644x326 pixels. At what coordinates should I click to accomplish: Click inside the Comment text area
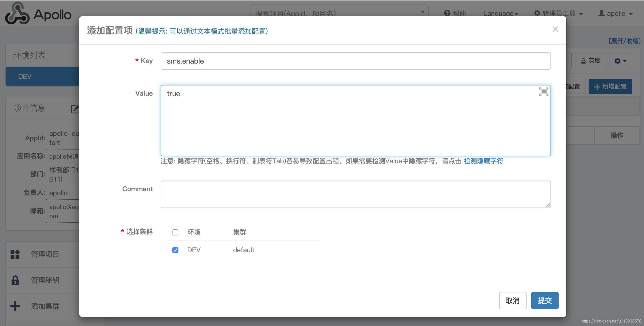coord(355,194)
